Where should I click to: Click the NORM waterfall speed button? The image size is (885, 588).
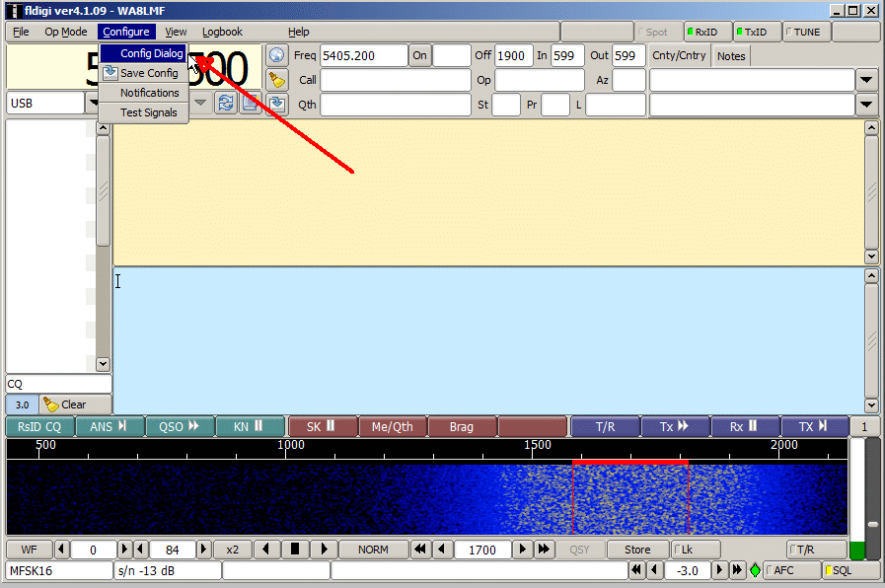(373, 550)
